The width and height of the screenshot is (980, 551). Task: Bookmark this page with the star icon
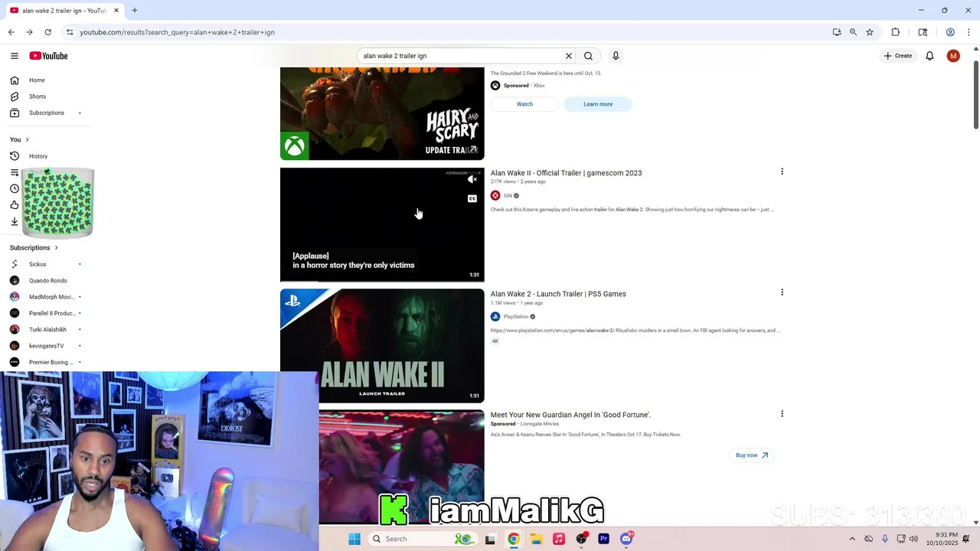click(870, 32)
